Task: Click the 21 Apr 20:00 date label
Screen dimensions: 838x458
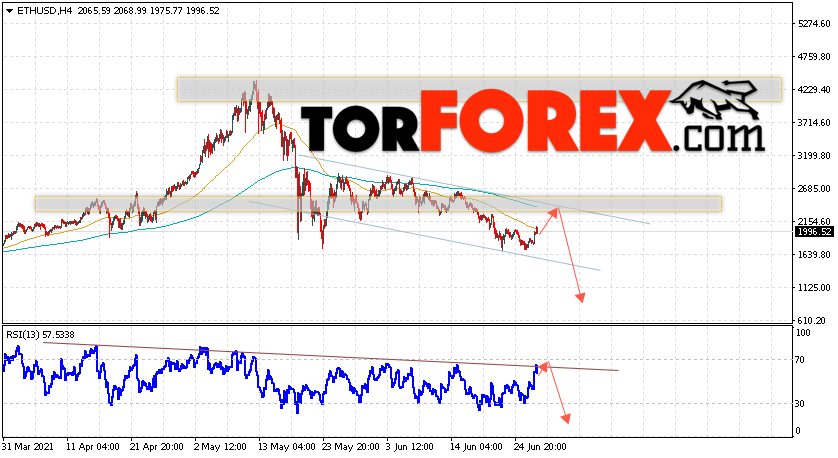Action: [x=157, y=447]
